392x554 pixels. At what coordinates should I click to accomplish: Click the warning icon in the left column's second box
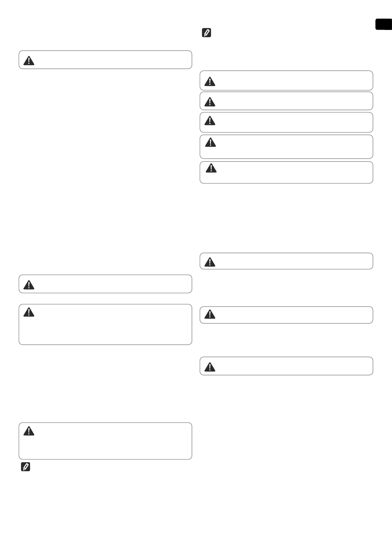click(29, 285)
